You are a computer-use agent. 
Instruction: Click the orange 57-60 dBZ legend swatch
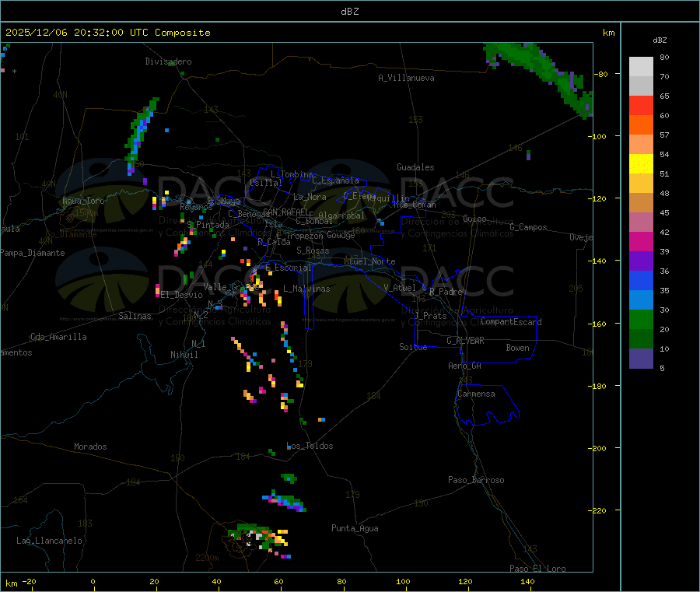coord(641,125)
